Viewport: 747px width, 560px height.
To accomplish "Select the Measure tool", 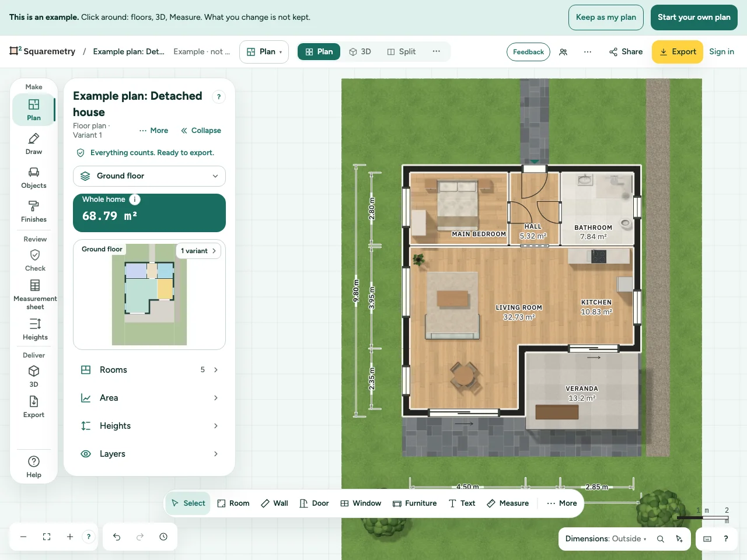I will [508, 503].
